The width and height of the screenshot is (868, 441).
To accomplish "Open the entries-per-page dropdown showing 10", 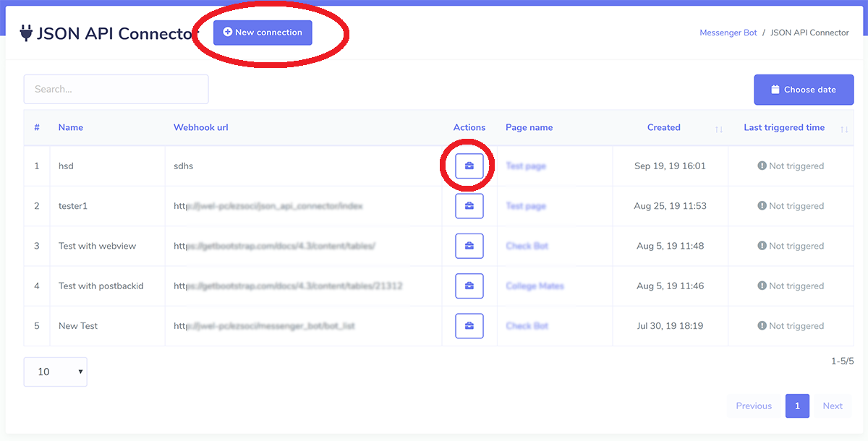I will click(55, 372).
